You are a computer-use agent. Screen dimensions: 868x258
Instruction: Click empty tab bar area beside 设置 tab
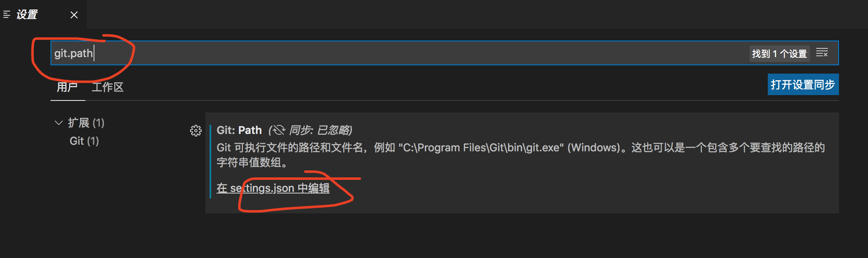tap(476, 14)
